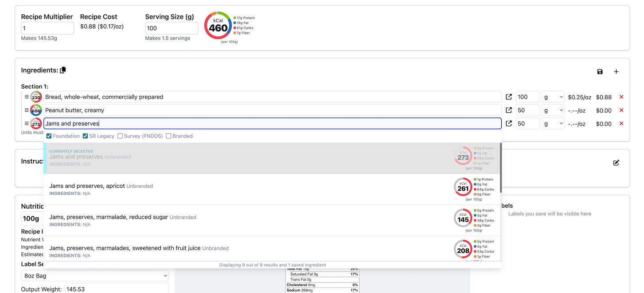644x293 pixels.
Task: Disable the SR Legacy checkbox
Action: coord(86,136)
